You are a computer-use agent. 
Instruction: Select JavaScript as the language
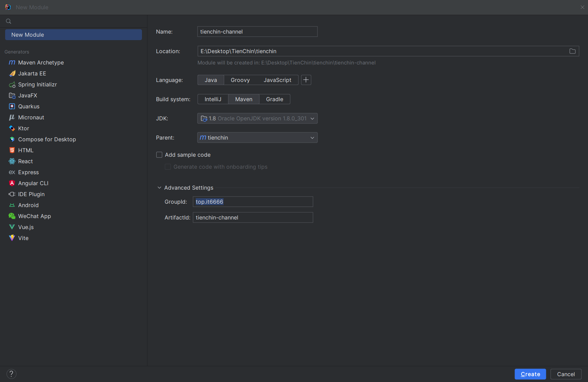coord(277,80)
